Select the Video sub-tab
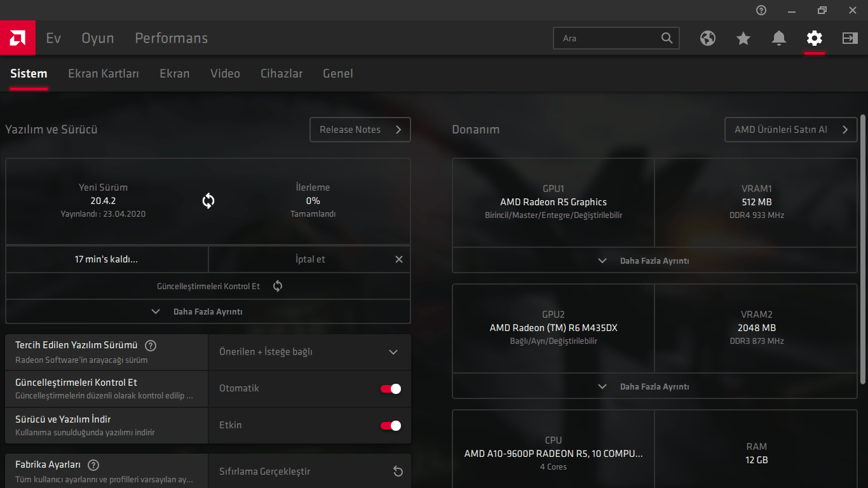 (226, 74)
